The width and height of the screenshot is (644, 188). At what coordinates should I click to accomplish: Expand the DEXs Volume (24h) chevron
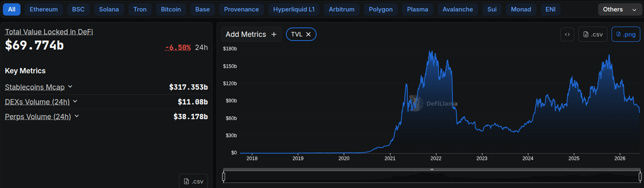[x=75, y=101]
